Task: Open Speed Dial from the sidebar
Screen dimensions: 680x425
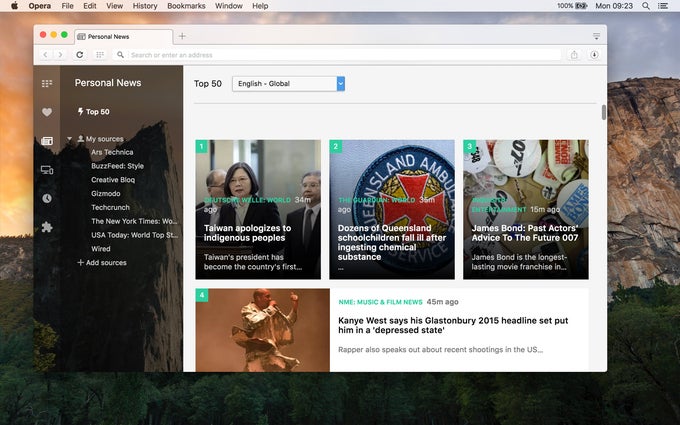Action: [x=47, y=83]
